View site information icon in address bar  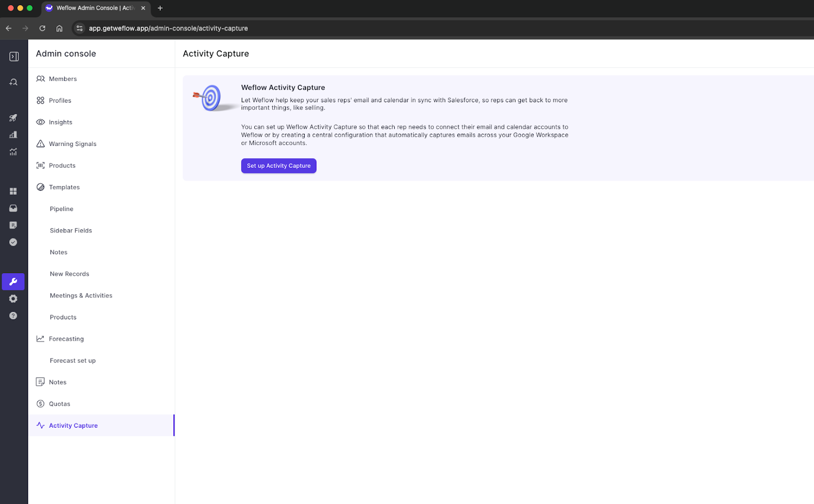[79, 28]
